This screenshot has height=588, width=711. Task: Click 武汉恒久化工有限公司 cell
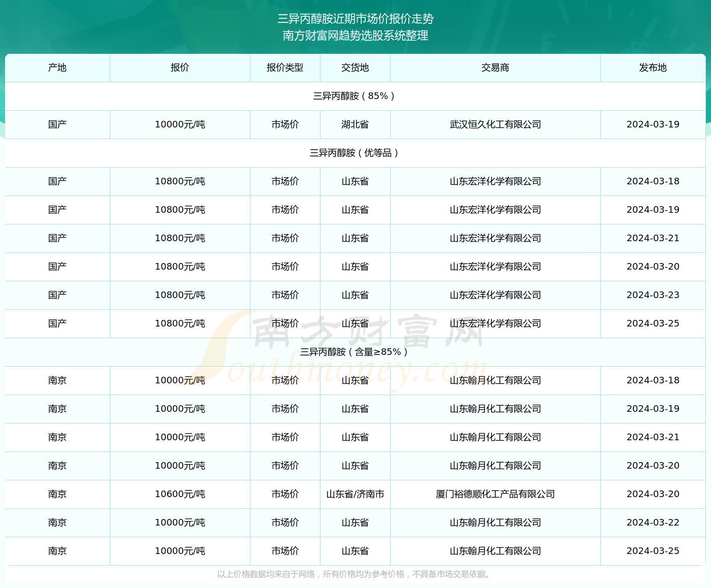pos(495,124)
